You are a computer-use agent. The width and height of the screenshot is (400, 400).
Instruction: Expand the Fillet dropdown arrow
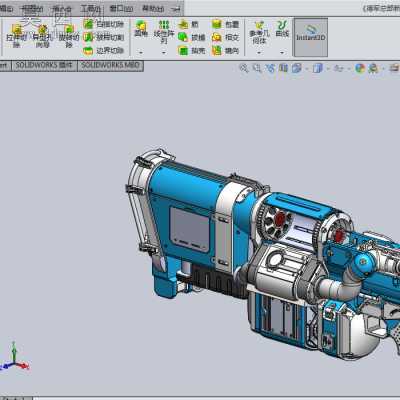point(141,52)
